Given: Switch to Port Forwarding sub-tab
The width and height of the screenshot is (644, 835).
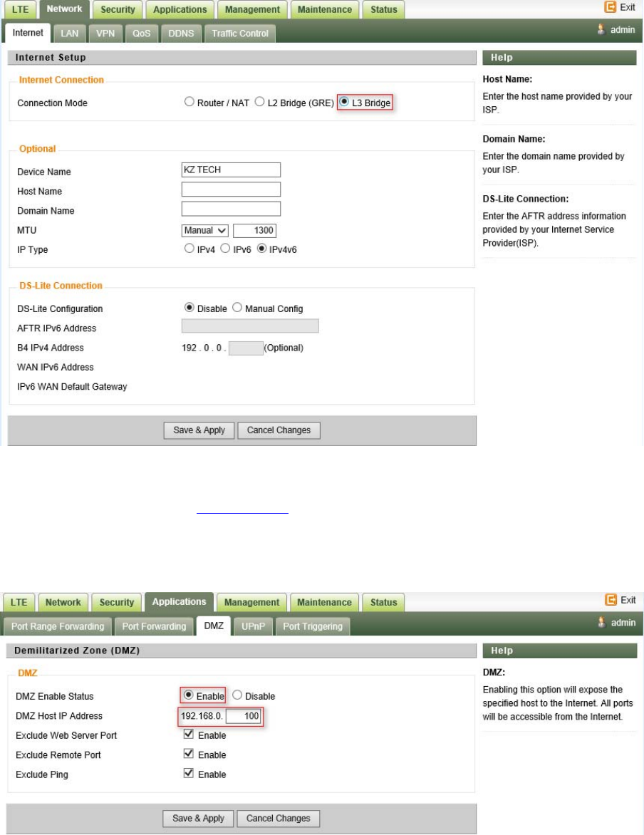Looking at the screenshot, I should click(x=154, y=626).
